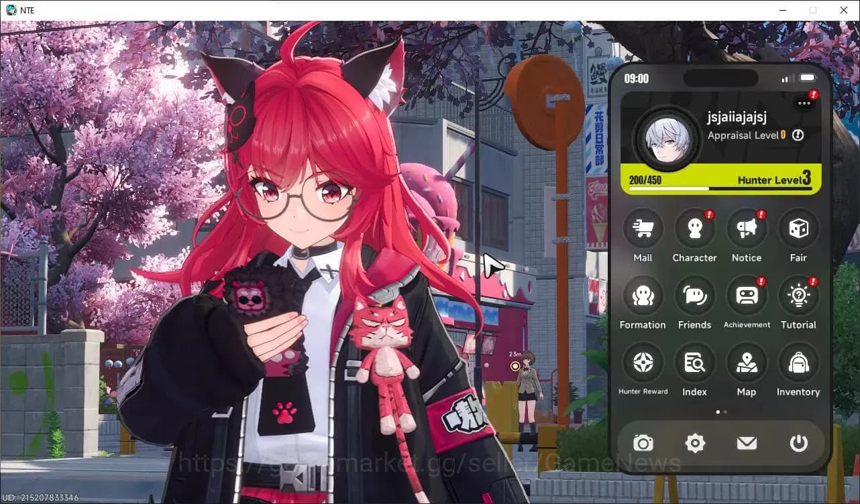
Task: Open the Achievement icon
Action: coord(747,296)
